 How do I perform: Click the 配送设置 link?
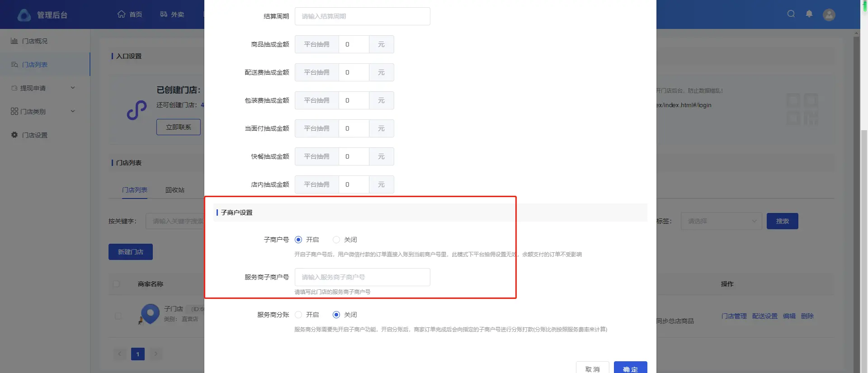click(x=765, y=316)
